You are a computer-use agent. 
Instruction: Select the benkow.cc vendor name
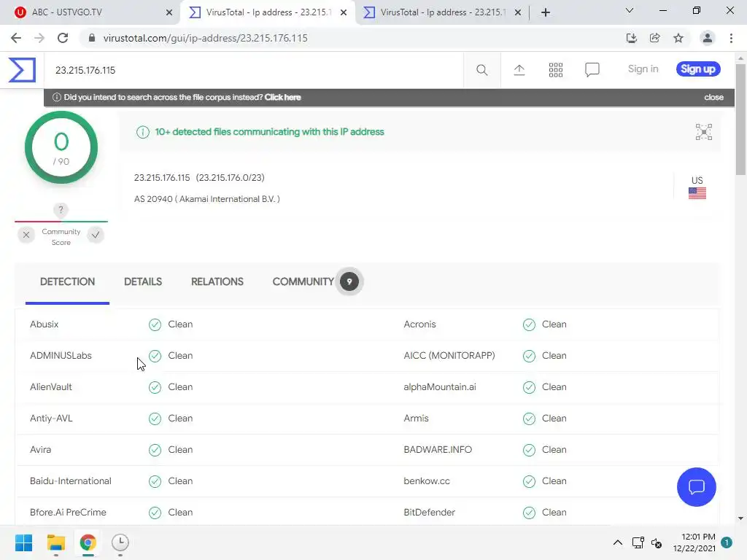click(x=427, y=481)
